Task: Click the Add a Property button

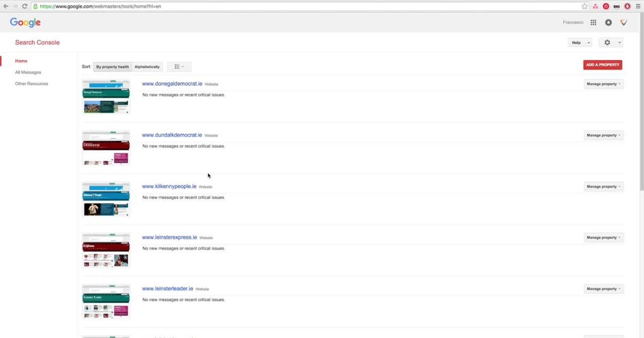Action: click(x=603, y=65)
